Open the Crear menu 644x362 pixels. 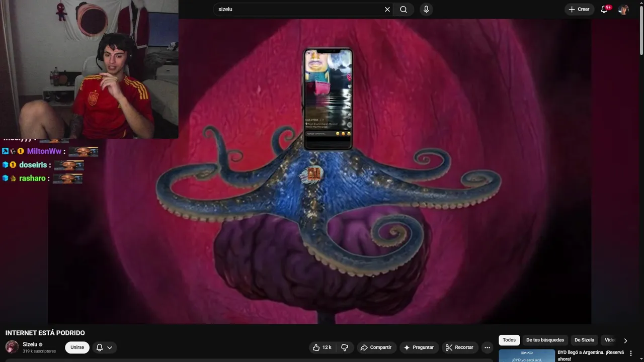click(579, 9)
